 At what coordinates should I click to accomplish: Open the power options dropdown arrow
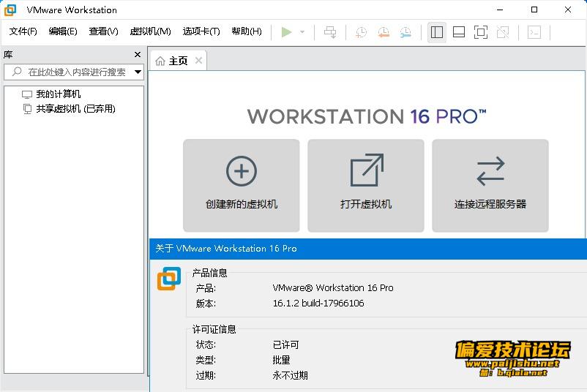click(302, 32)
